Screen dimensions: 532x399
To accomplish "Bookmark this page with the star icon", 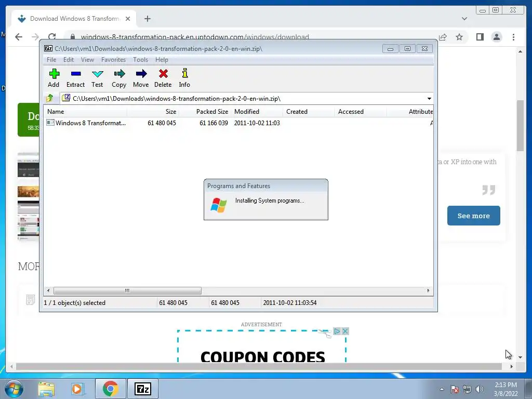I will (x=459, y=37).
